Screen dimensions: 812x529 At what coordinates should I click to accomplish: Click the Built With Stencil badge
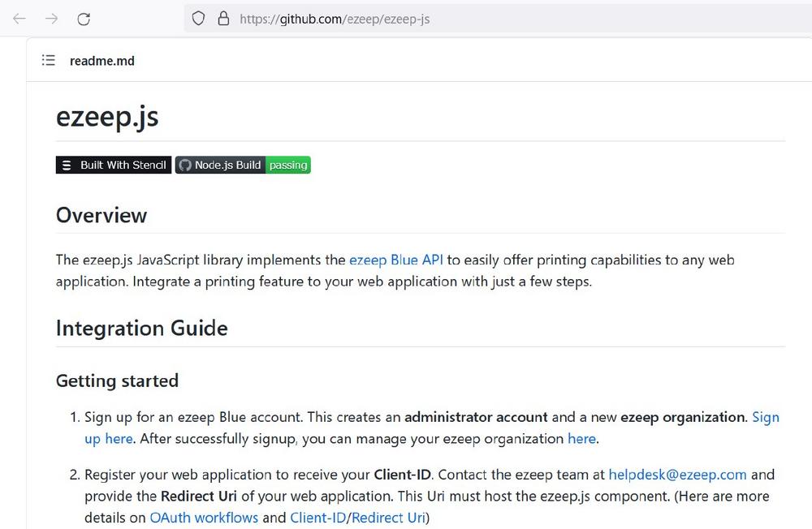[114, 165]
